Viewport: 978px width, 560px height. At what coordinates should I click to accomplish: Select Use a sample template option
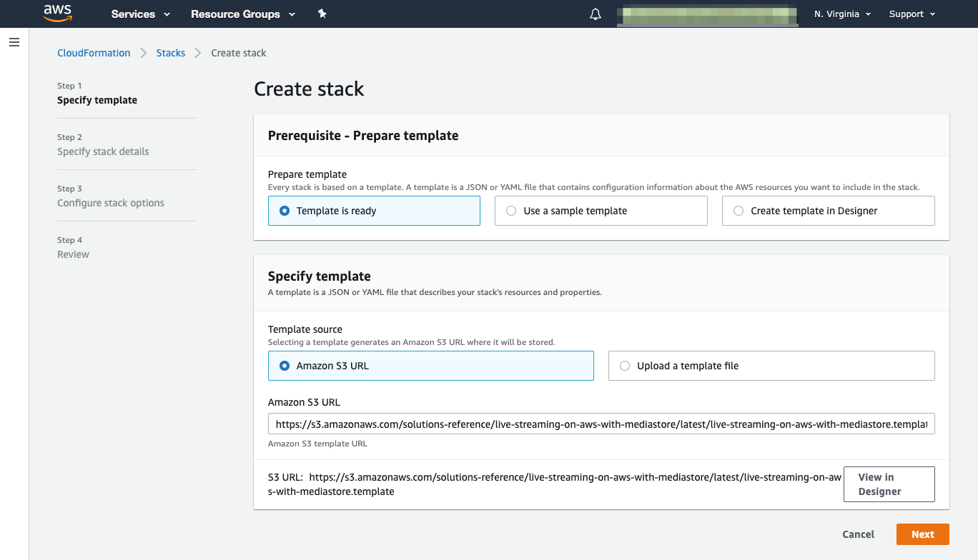click(x=601, y=211)
